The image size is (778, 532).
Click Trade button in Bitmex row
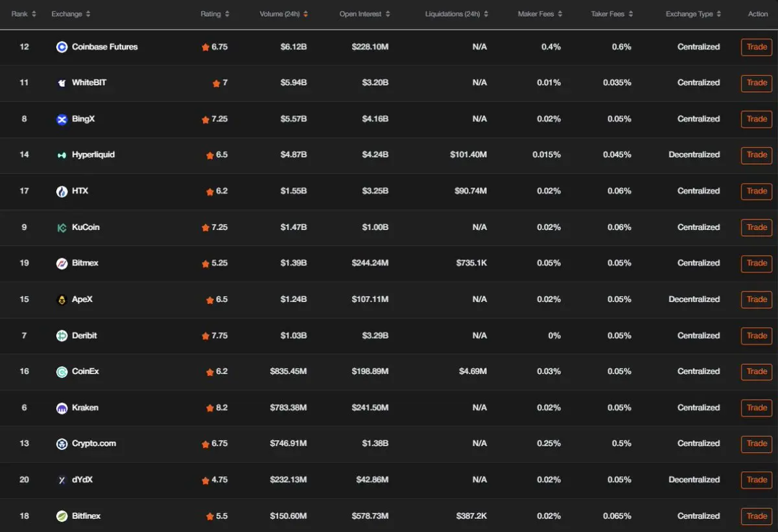click(x=757, y=264)
